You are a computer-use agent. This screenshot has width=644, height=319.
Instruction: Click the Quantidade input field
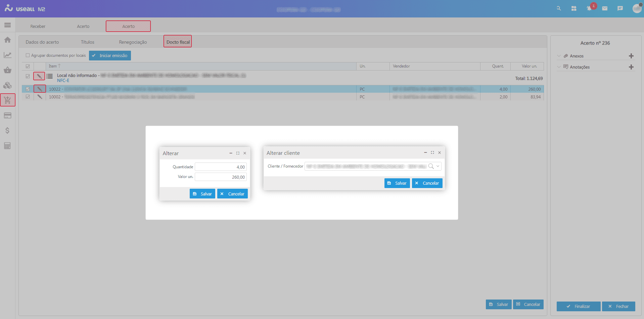click(221, 167)
